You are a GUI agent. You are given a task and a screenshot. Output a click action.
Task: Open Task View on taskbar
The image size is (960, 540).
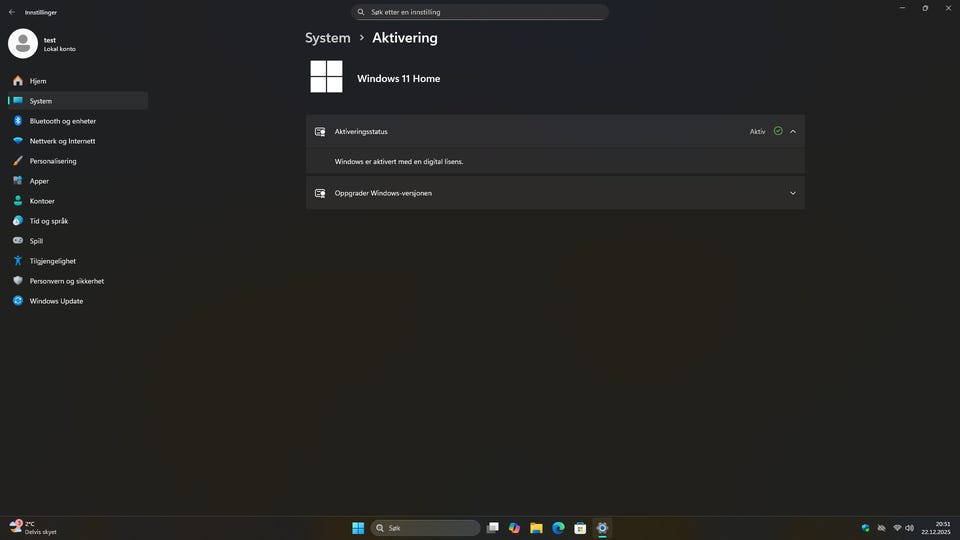point(492,528)
